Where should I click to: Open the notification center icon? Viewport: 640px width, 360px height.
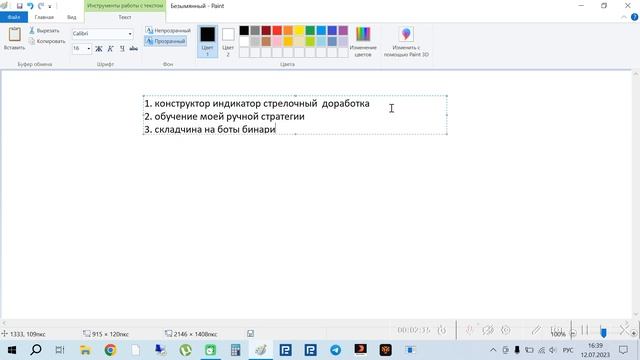[623, 350]
